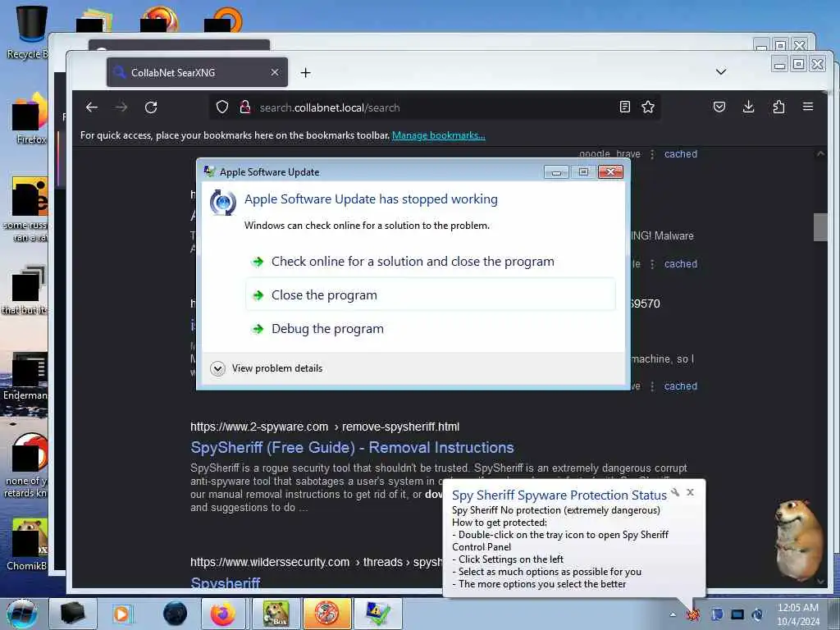The height and width of the screenshot is (630, 840).
Task: Open the Pocket save icon
Action: point(719,107)
